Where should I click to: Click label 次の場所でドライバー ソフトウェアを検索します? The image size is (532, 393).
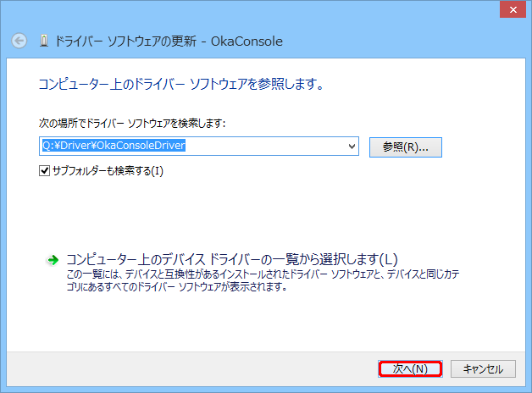click(132, 123)
